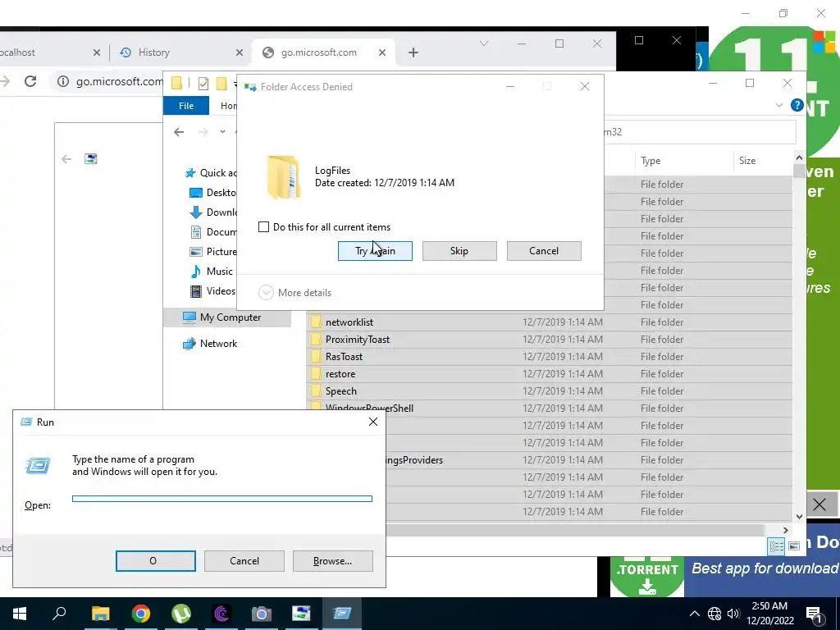This screenshot has height=630, width=840.
Task: Open File Explorer from the taskbar
Action: click(100, 614)
